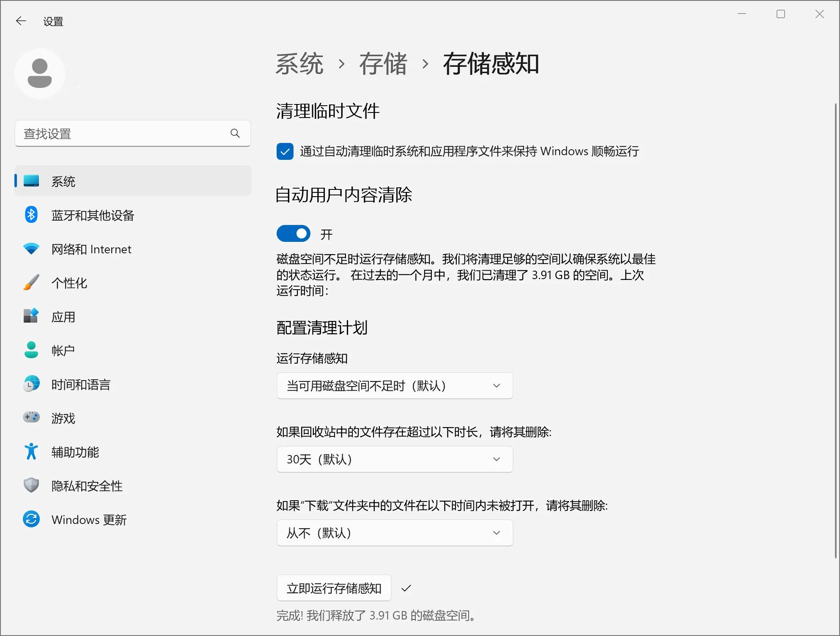The height and width of the screenshot is (636, 840).
Task: Click the Windows 更新 refresh icon
Action: point(31,519)
